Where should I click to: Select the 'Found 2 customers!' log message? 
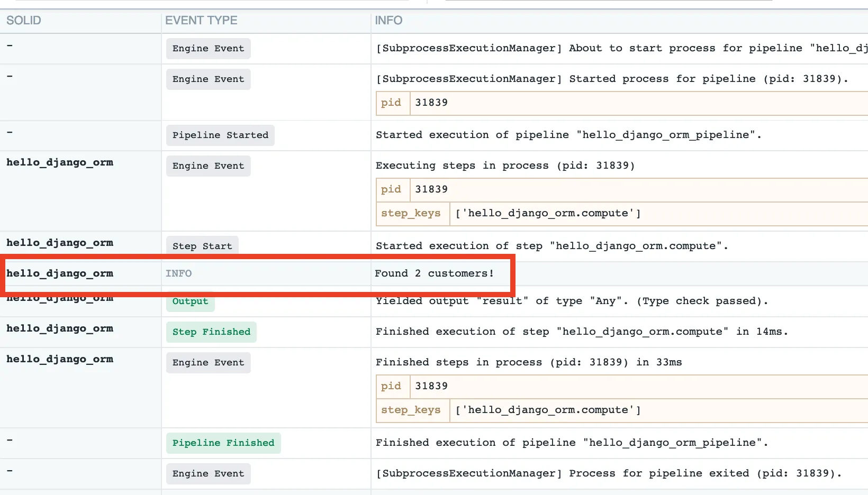click(434, 273)
